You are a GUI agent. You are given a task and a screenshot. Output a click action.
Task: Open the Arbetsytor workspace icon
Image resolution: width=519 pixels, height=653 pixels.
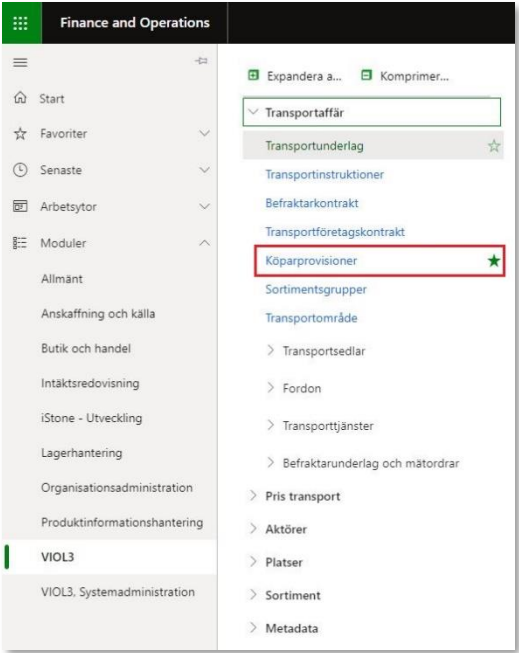[20, 206]
